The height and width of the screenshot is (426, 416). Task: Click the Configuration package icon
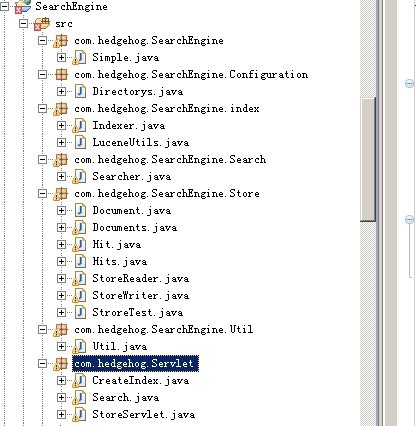(61, 75)
